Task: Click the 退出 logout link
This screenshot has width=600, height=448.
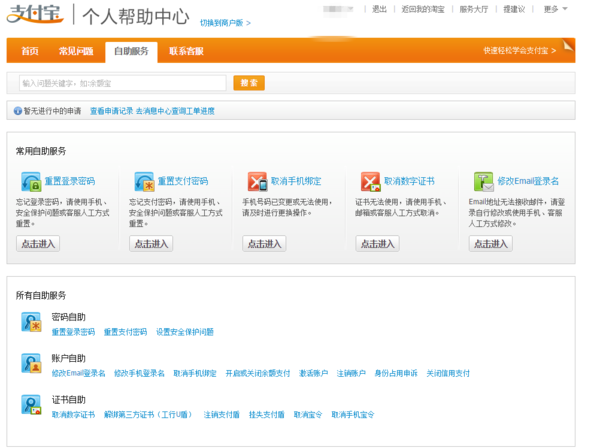Action: coord(379,9)
